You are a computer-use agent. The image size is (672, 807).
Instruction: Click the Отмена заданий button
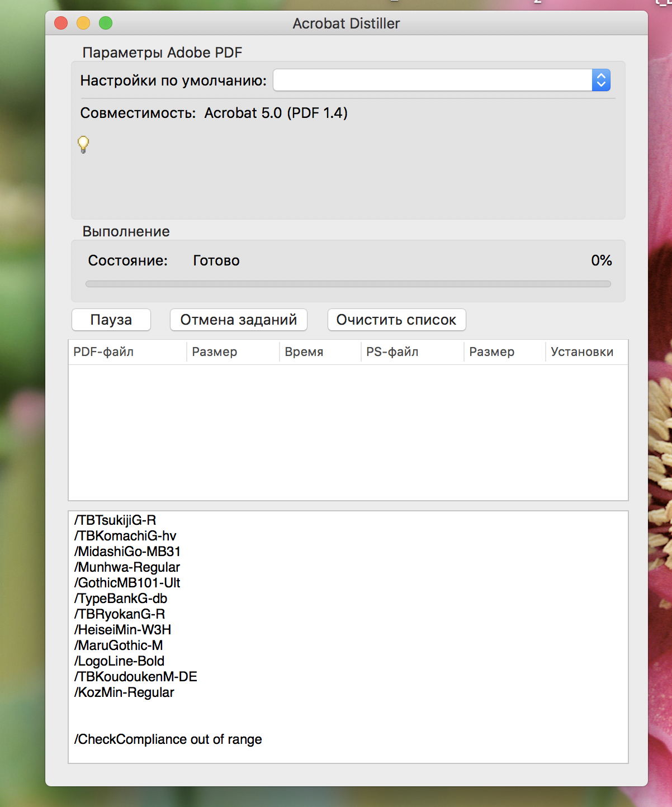pyautogui.click(x=239, y=320)
